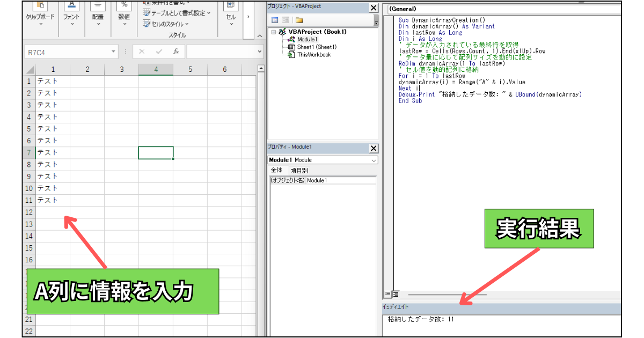
Task: Click Procedure View button below code
Action: coord(387,294)
